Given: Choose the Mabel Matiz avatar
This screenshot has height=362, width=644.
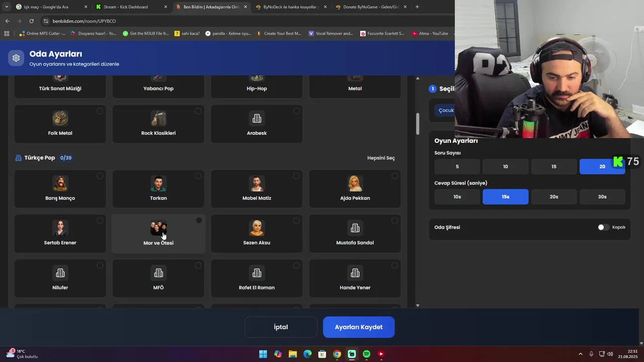Looking at the screenshot, I should point(257,184).
